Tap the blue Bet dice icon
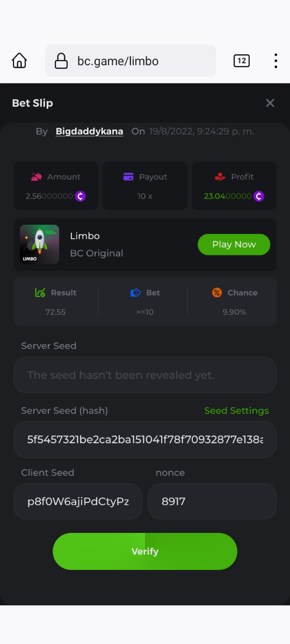This screenshot has width=290, height=644. click(136, 292)
